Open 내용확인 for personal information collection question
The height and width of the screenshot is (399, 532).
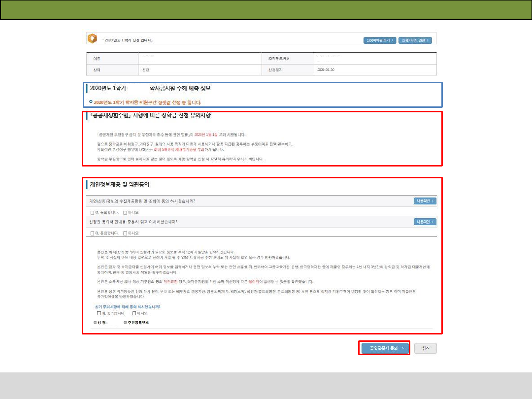click(425, 201)
